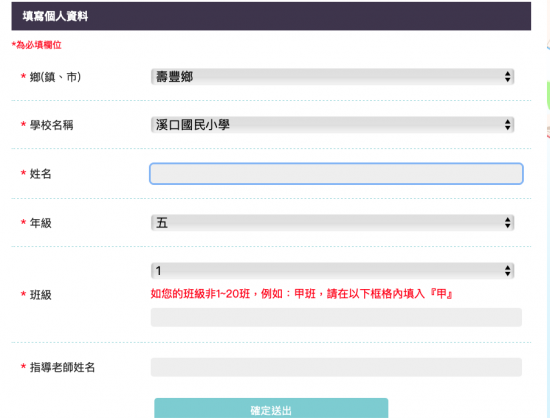Open the 溪口國民小學 school dropdown
This screenshot has width=550, height=418.
tap(333, 125)
